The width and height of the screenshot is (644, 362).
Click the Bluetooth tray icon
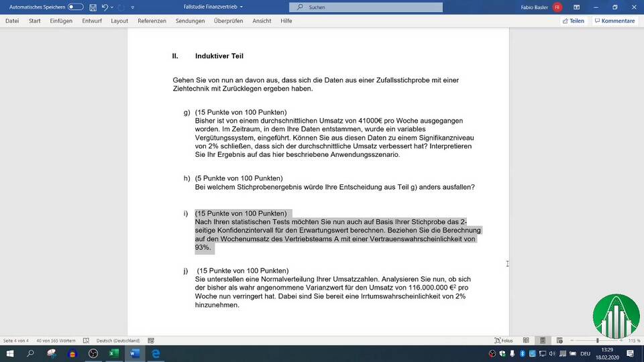tap(523, 353)
